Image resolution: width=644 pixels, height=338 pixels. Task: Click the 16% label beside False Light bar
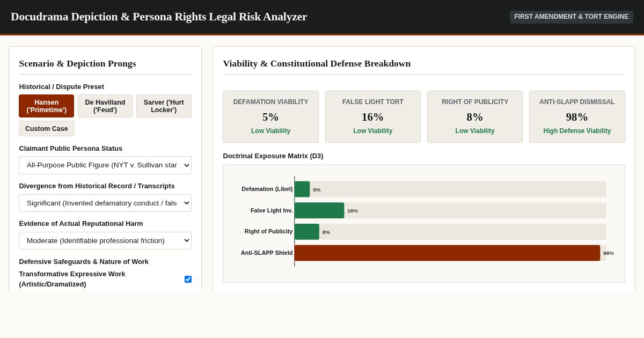pyautogui.click(x=353, y=211)
